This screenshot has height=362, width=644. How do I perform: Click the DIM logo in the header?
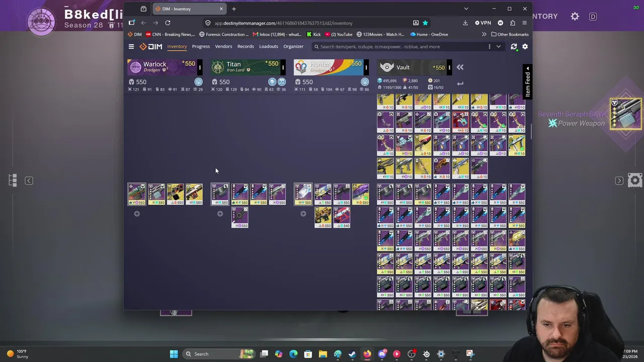[151, 47]
